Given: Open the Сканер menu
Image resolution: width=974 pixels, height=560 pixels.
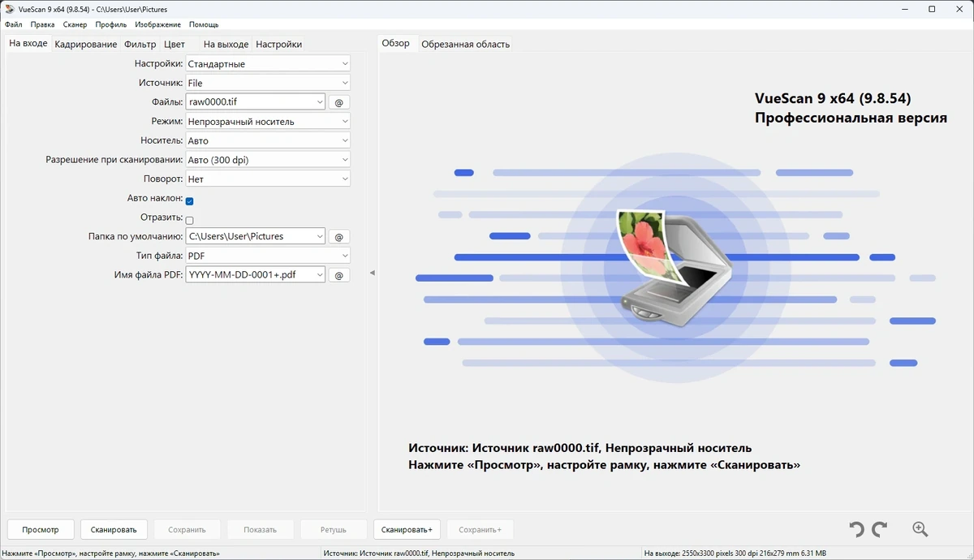Looking at the screenshot, I should click(x=75, y=24).
